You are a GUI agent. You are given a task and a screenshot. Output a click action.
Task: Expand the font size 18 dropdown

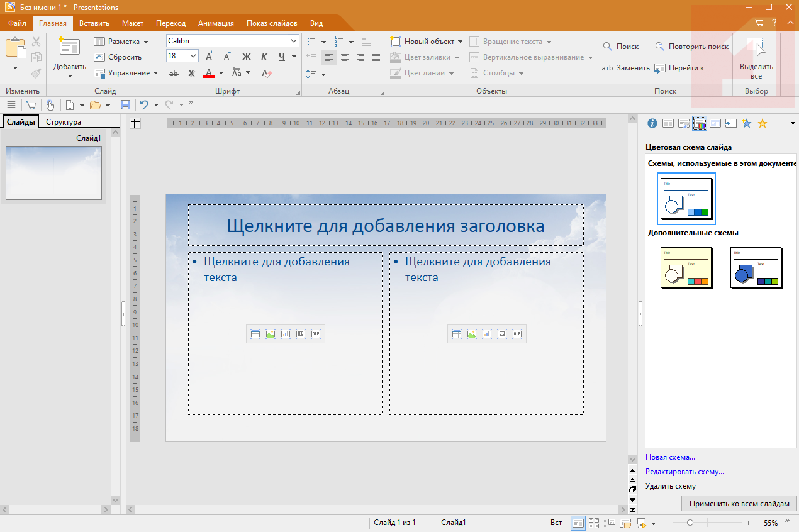point(193,57)
